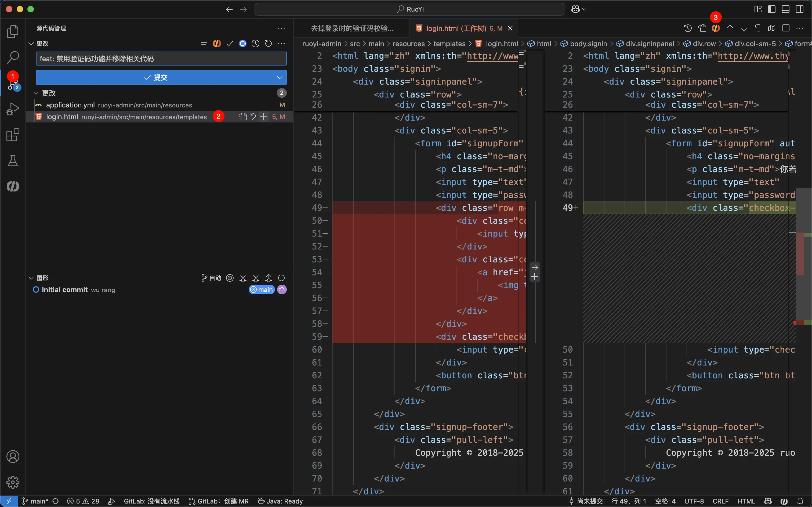This screenshot has height=507, width=812.
Task: Click the commit message input field
Action: (x=161, y=59)
